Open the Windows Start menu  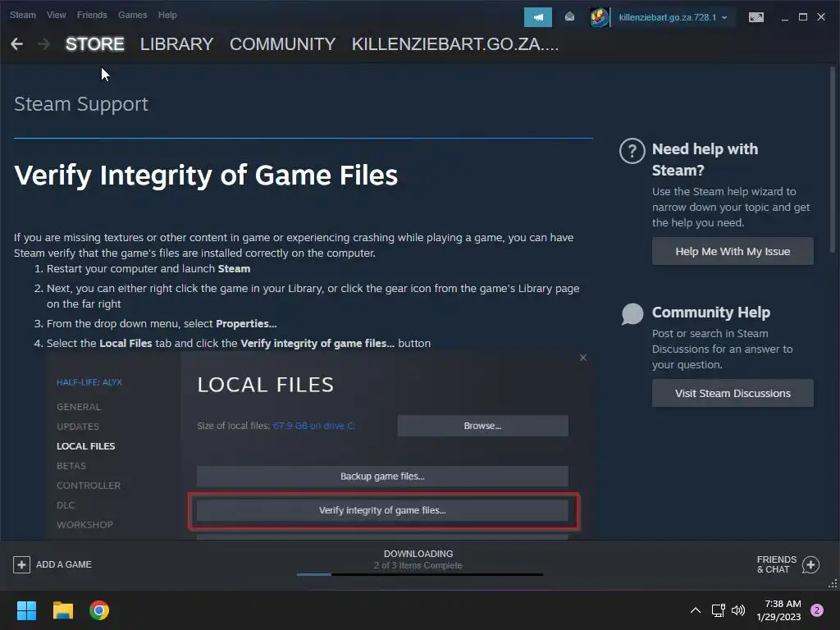click(26, 610)
